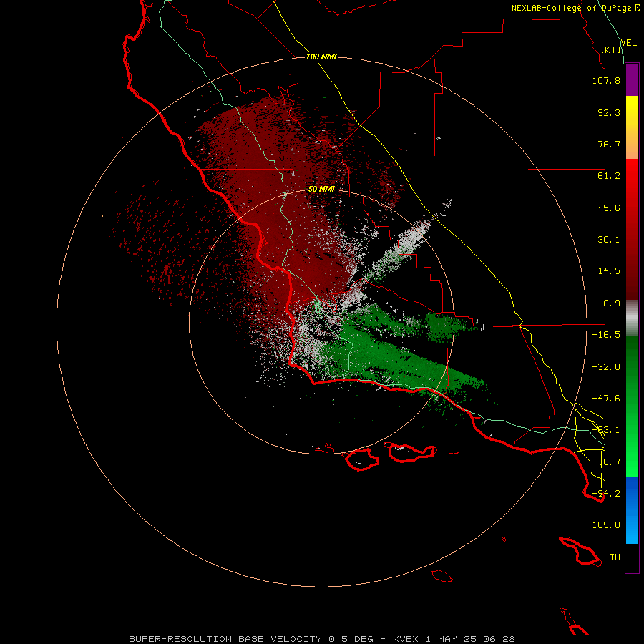Image resolution: width=644 pixels, height=644 pixels.
Task: Click the VEL legend title
Action: [628, 43]
